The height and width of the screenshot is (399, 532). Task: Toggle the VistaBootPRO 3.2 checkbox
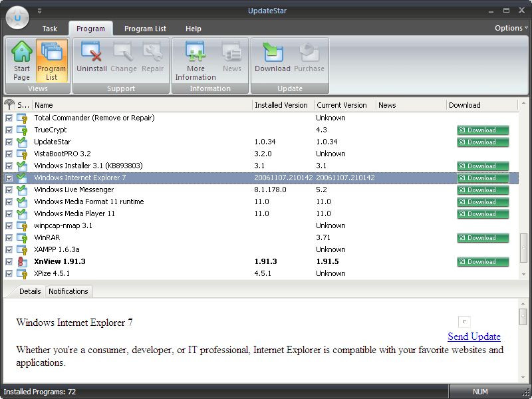9,154
